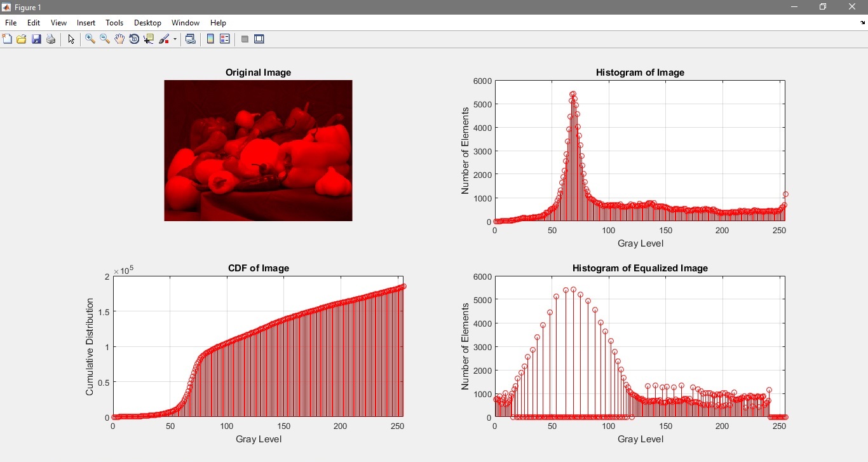This screenshot has width=868, height=462.
Task: Select the Zoom In tool
Action: point(90,39)
